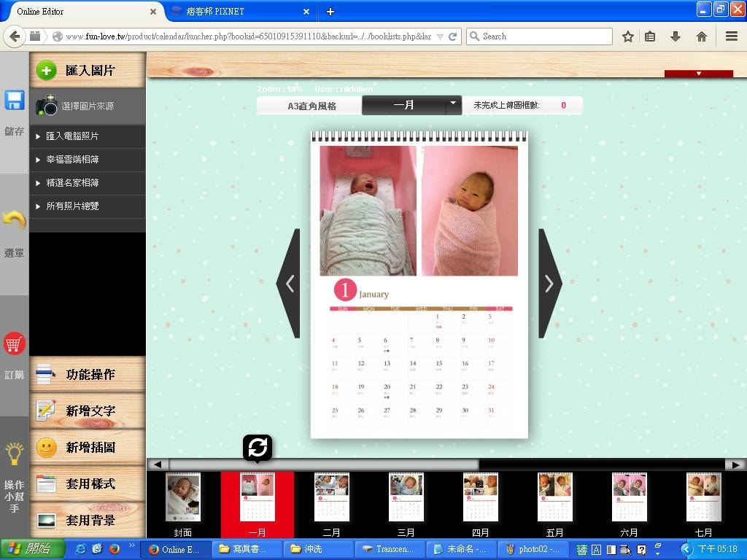Click the baby in pink blanket photo

pos(469,211)
